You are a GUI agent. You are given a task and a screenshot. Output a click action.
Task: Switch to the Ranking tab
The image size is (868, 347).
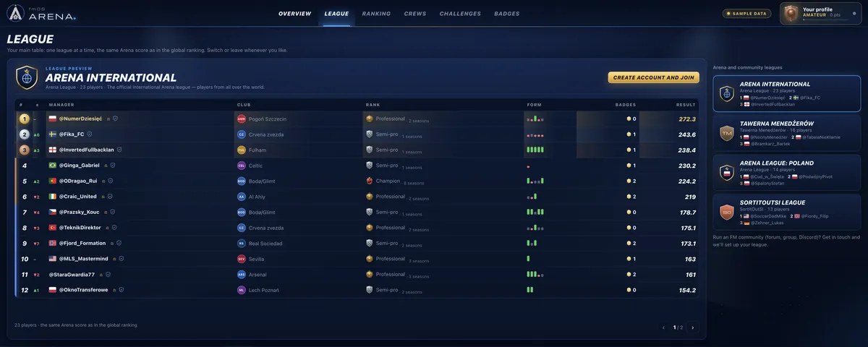tap(376, 14)
